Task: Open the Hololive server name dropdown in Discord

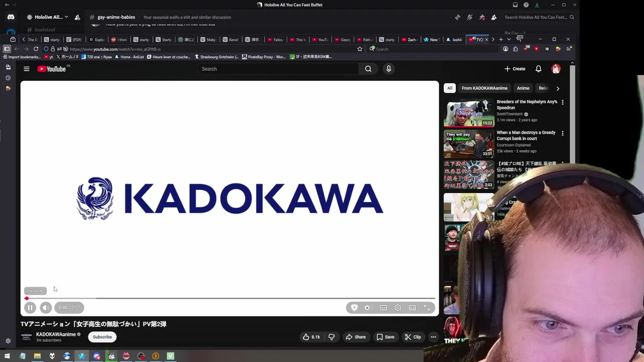Action: 48,17
